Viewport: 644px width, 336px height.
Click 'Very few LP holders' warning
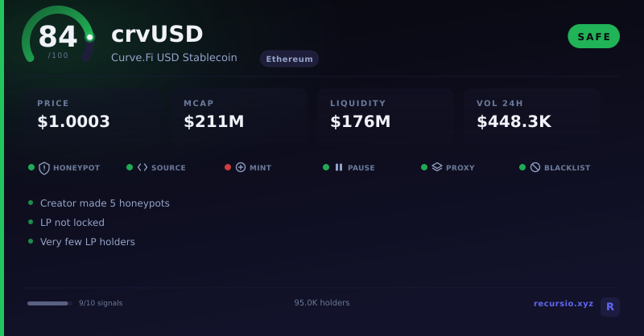pos(88,242)
